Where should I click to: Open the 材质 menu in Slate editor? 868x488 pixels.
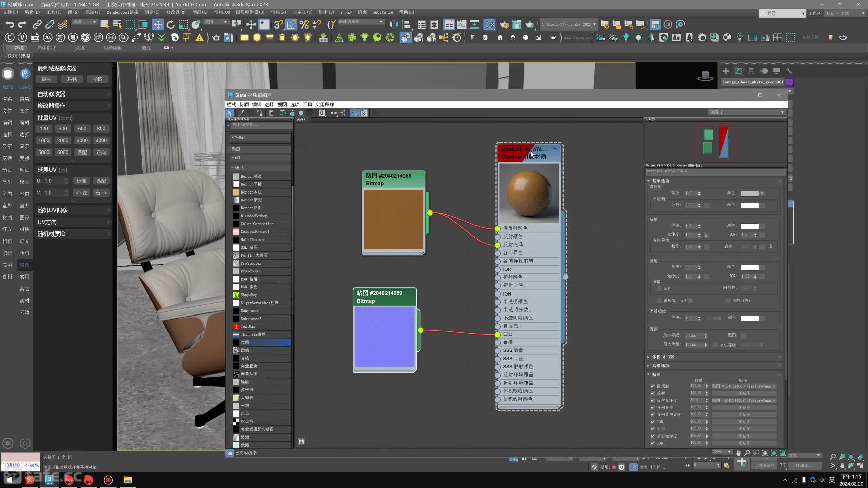point(244,104)
